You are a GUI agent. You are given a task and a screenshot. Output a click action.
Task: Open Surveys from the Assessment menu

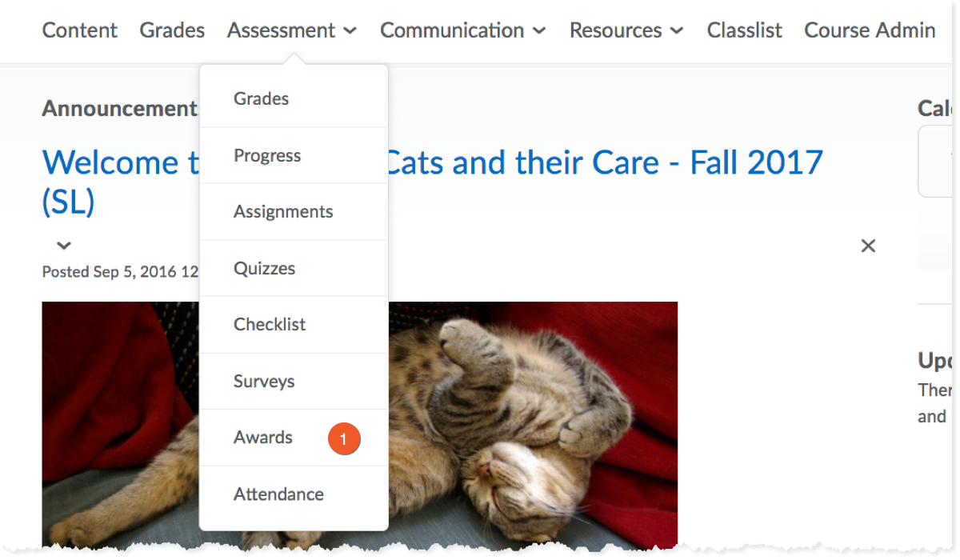click(264, 382)
